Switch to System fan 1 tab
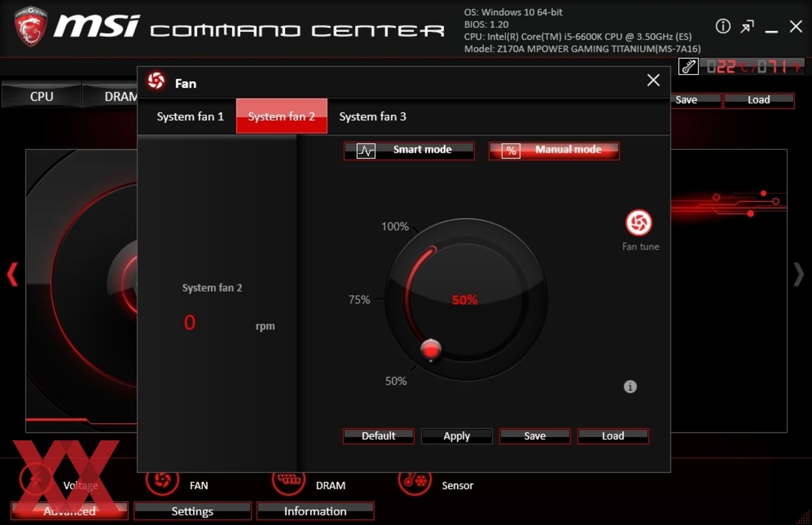The image size is (812, 525). click(x=190, y=116)
